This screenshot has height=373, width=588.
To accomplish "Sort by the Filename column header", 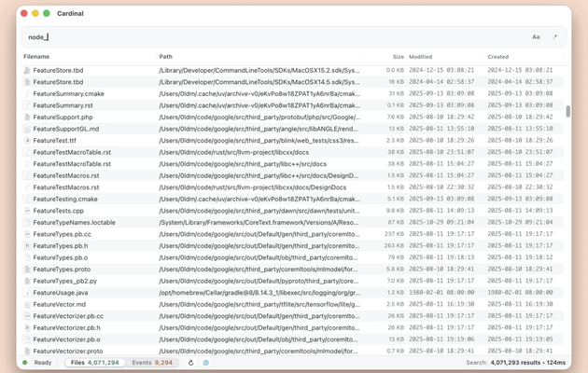I will pos(36,57).
